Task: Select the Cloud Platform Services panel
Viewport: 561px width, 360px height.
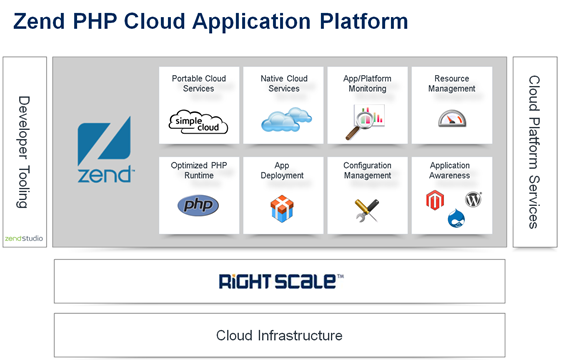Action: tap(535, 152)
